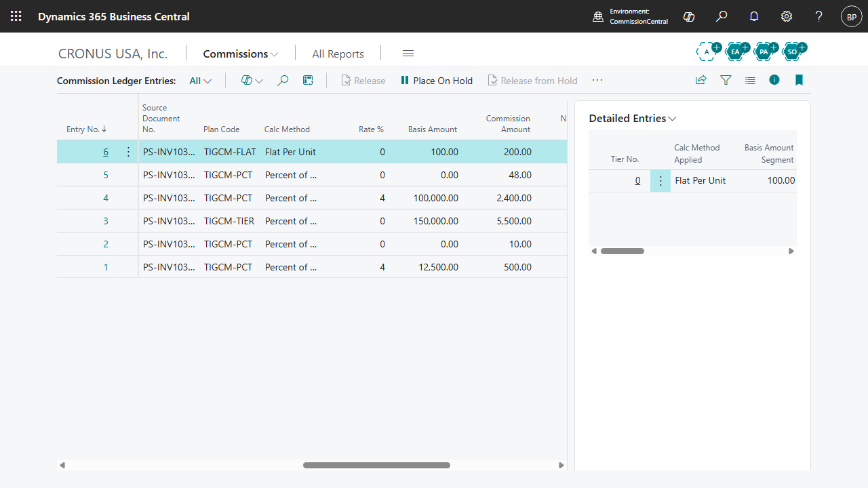The height and width of the screenshot is (488, 868).
Task: Open Tier No. 0 link
Action: (637, 181)
